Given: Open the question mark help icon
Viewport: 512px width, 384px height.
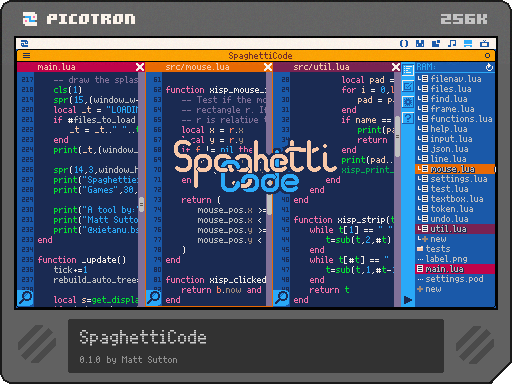Looking at the screenshot, I should point(408,118).
